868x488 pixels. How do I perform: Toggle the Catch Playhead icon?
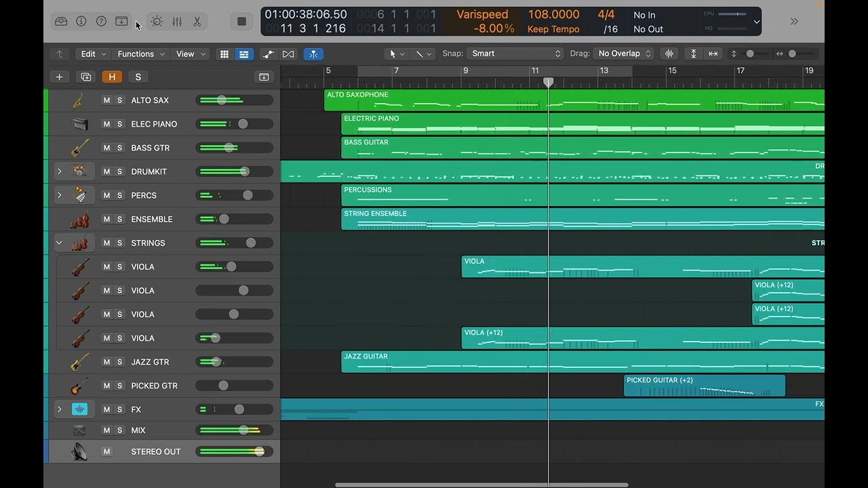[x=313, y=54]
